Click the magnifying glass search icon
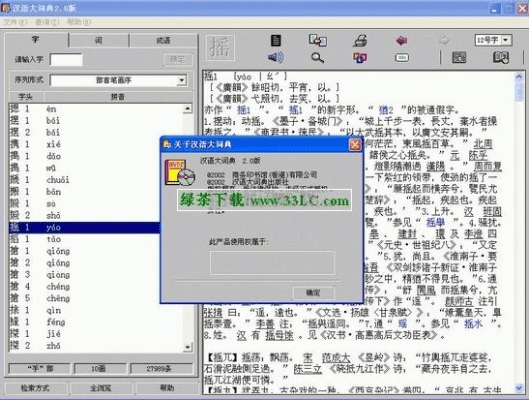Image resolution: width=529 pixels, height=400 pixels. point(317,58)
